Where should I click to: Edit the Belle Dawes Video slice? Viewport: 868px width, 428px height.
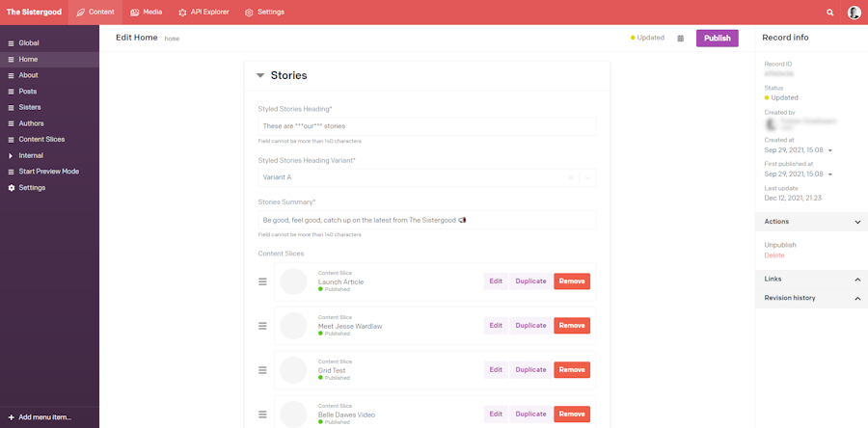(496, 415)
